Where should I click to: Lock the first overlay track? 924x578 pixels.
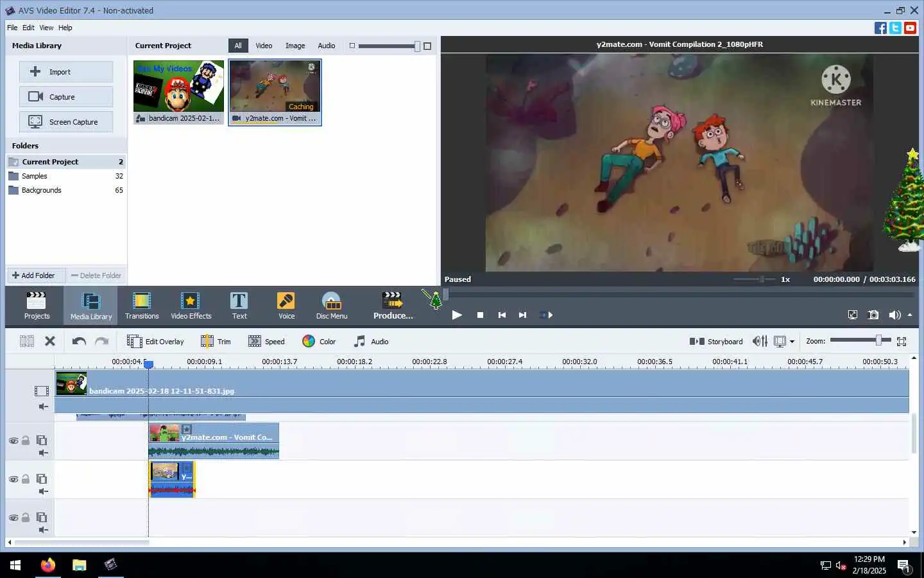tap(26, 441)
